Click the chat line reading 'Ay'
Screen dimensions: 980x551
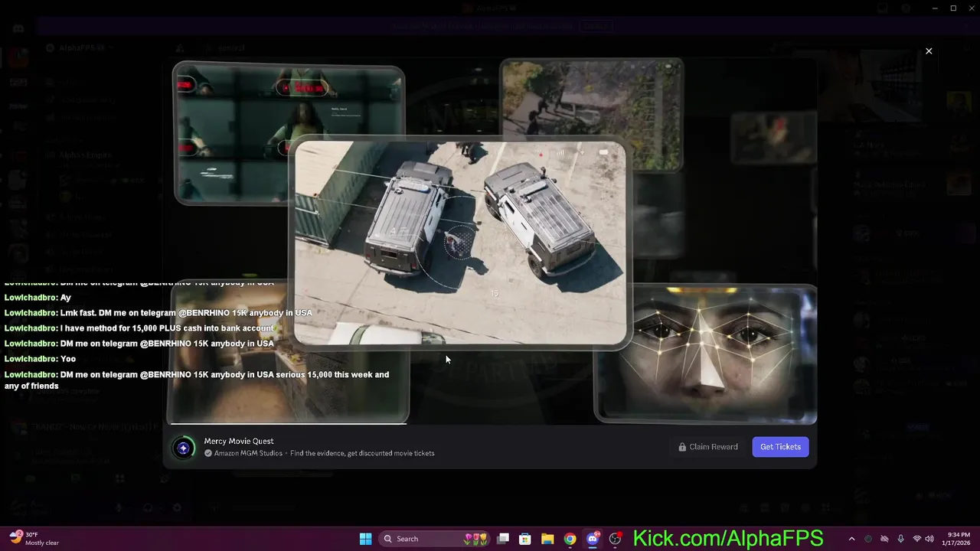tap(38, 298)
